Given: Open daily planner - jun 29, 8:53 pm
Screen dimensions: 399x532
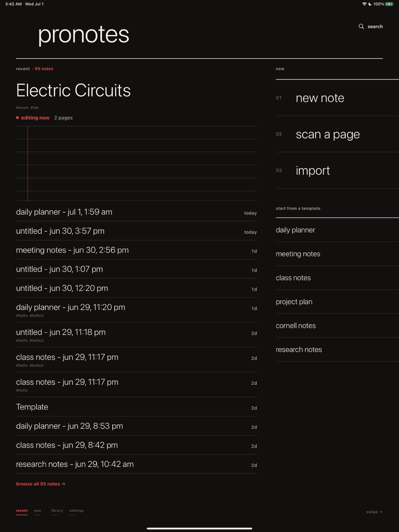Looking at the screenshot, I should pyautogui.click(x=137, y=426).
